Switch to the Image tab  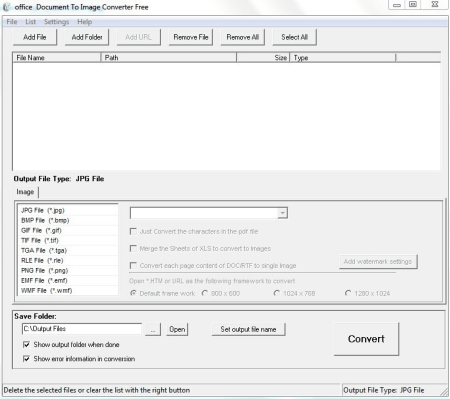pos(25,192)
